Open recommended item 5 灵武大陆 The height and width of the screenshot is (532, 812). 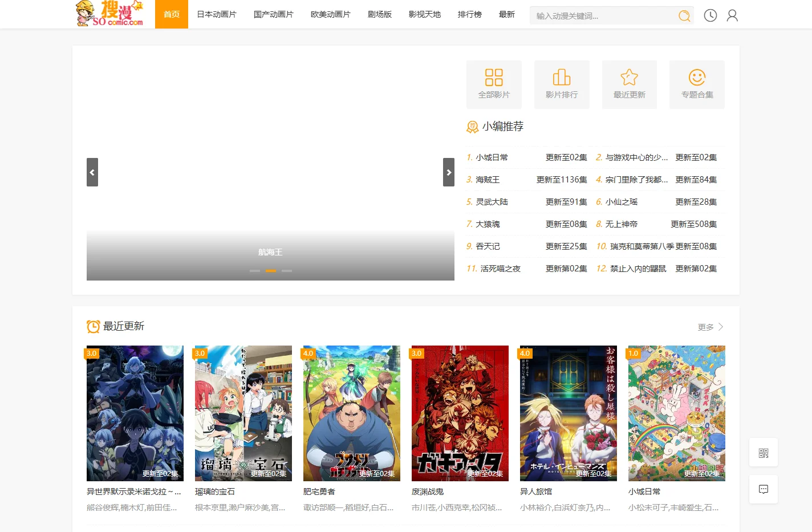pos(492,202)
